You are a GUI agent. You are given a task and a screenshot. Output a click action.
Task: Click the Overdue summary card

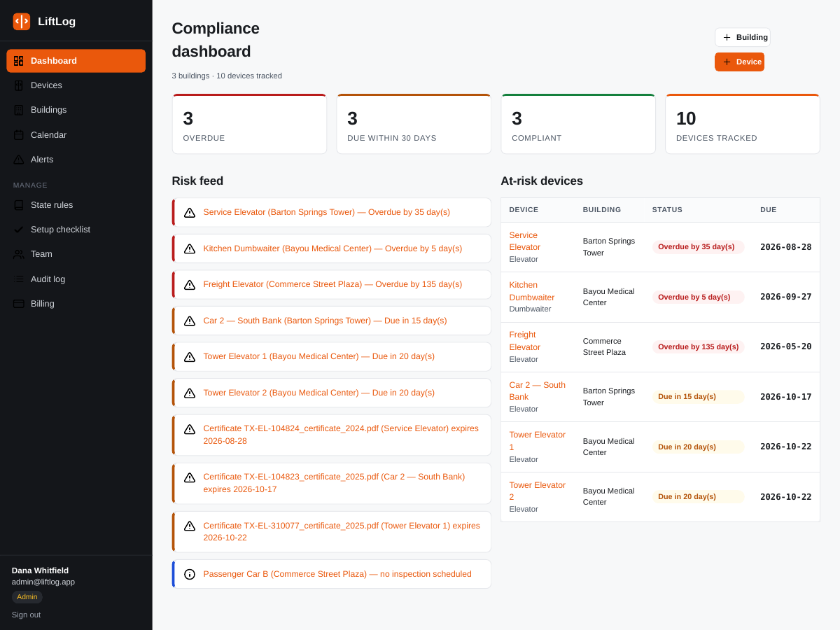[x=249, y=124]
